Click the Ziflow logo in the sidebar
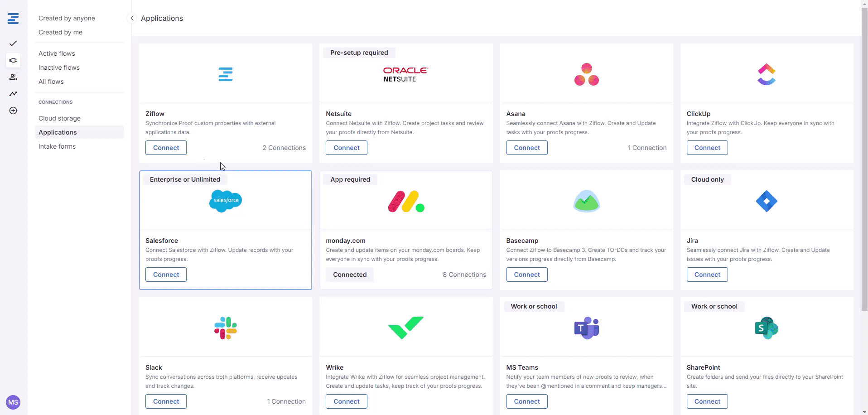The width and height of the screenshot is (868, 415). click(13, 19)
